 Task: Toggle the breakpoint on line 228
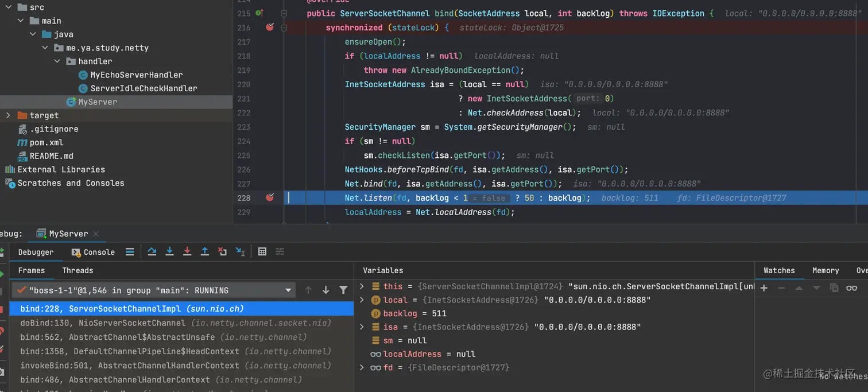(x=270, y=197)
